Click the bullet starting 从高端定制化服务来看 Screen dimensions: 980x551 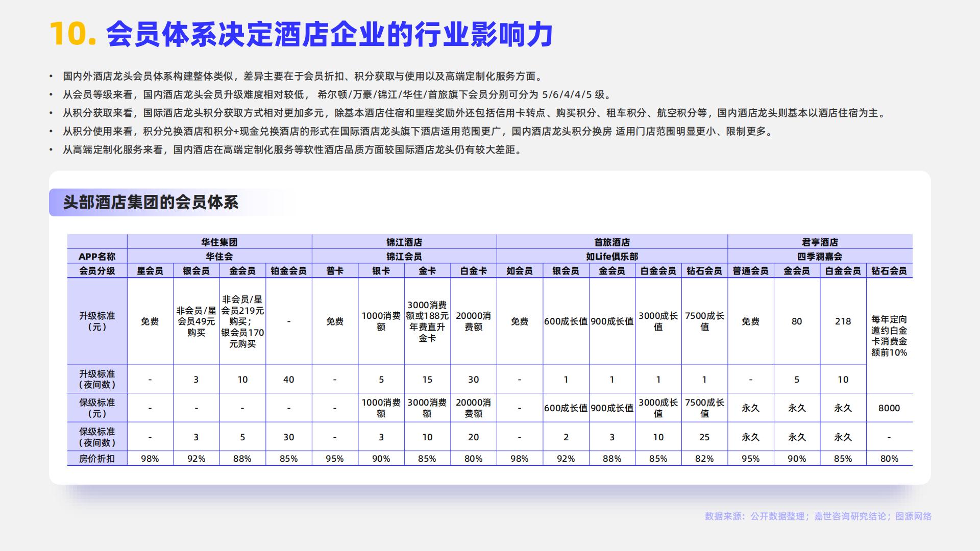(x=293, y=149)
